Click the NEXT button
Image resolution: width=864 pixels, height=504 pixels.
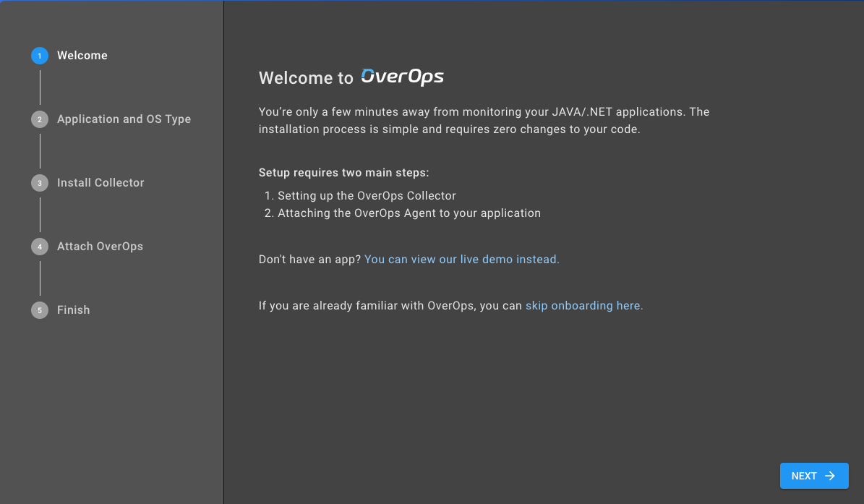coord(814,476)
